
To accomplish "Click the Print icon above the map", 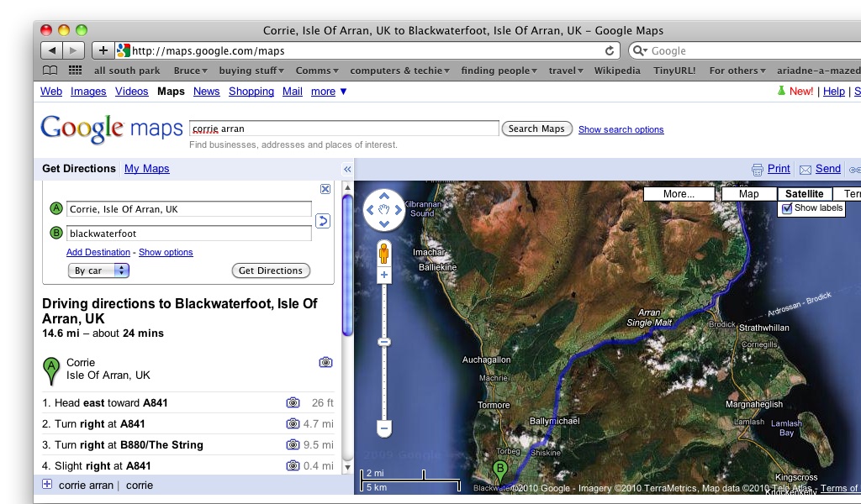I will [x=758, y=169].
